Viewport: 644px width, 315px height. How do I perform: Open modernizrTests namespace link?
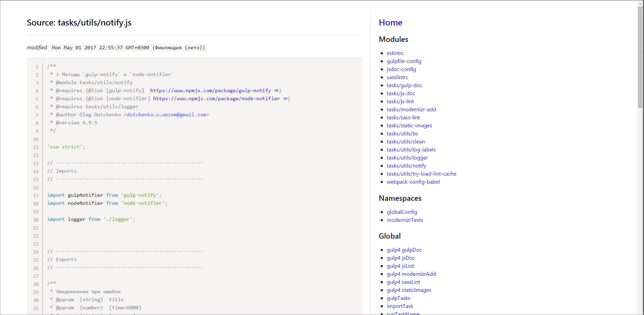point(405,220)
